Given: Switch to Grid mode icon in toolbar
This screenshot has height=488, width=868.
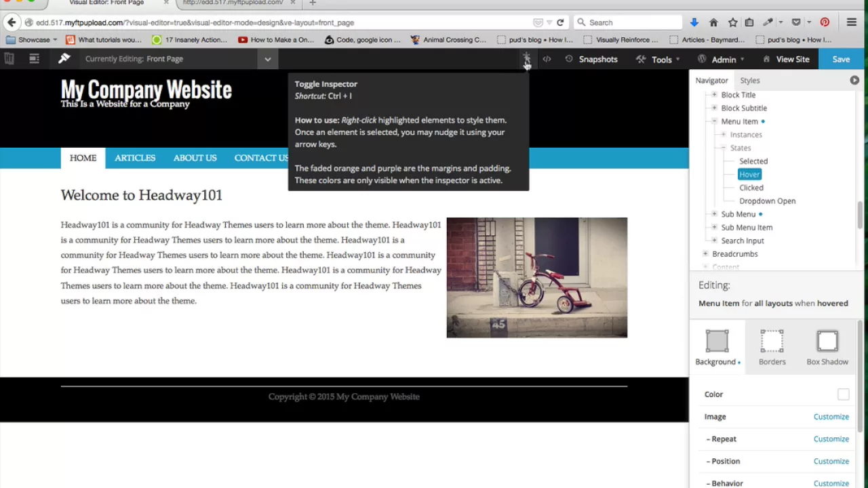Looking at the screenshot, I should [x=34, y=59].
